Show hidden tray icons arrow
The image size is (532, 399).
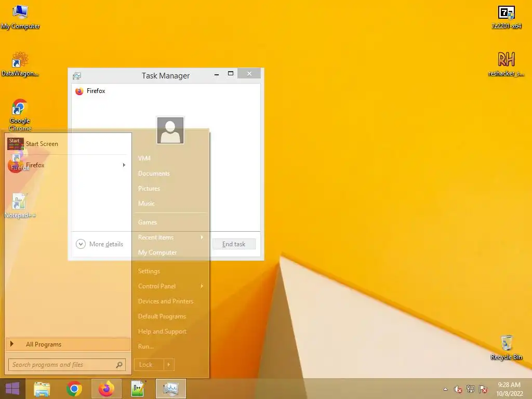coord(445,389)
